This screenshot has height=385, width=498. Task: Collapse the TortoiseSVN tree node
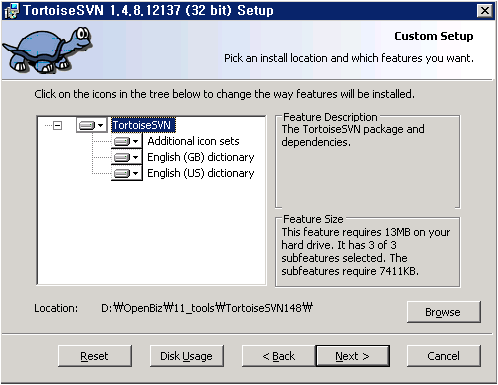(x=58, y=126)
